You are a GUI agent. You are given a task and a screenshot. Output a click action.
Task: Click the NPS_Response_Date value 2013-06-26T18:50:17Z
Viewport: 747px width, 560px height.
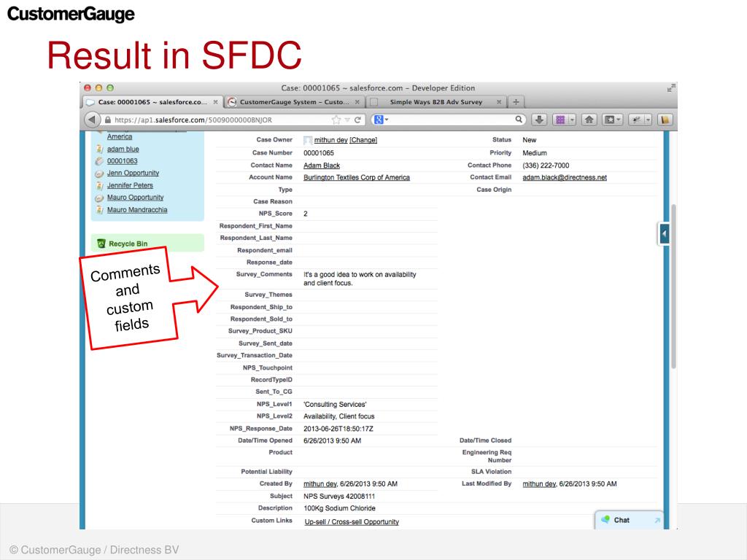tap(338, 429)
